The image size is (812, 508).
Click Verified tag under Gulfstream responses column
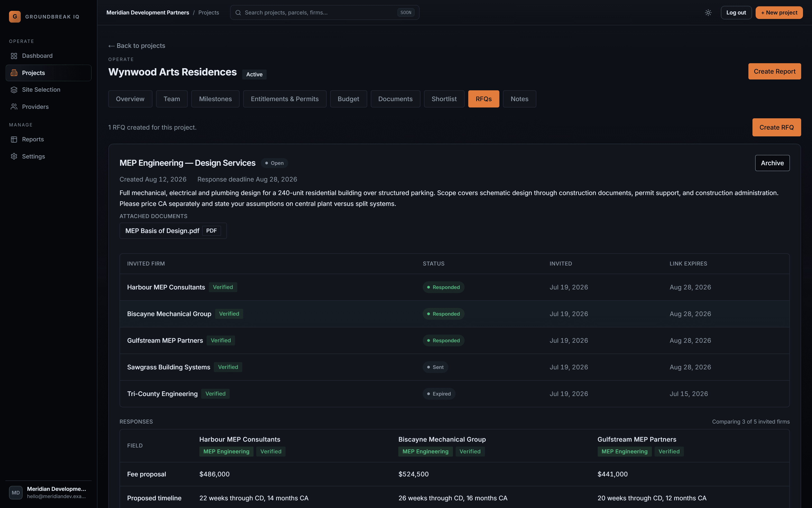[x=669, y=452]
